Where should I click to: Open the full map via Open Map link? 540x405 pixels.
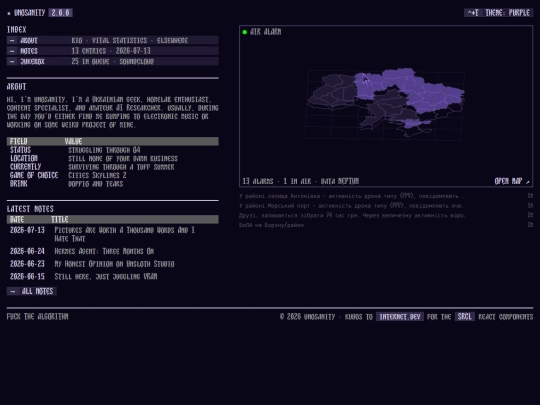pyautogui.click(x=512, y=181)
